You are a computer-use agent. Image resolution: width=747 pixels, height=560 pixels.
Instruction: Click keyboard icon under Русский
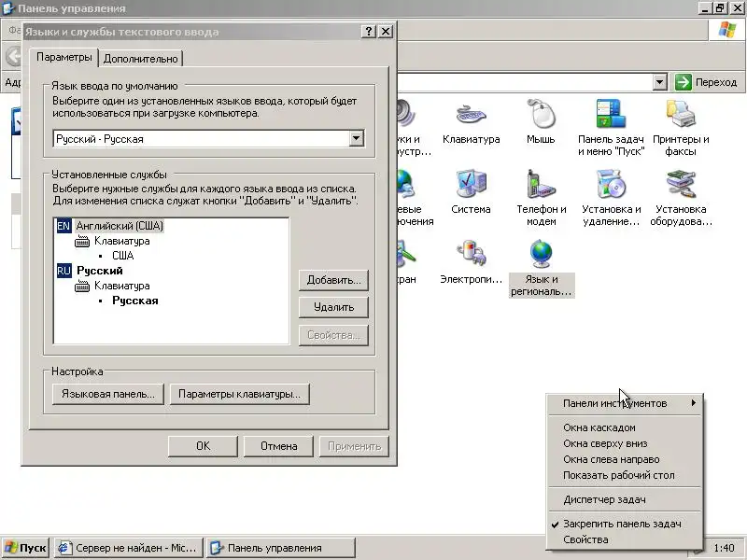pyautogui.click(x=82, y=286)
